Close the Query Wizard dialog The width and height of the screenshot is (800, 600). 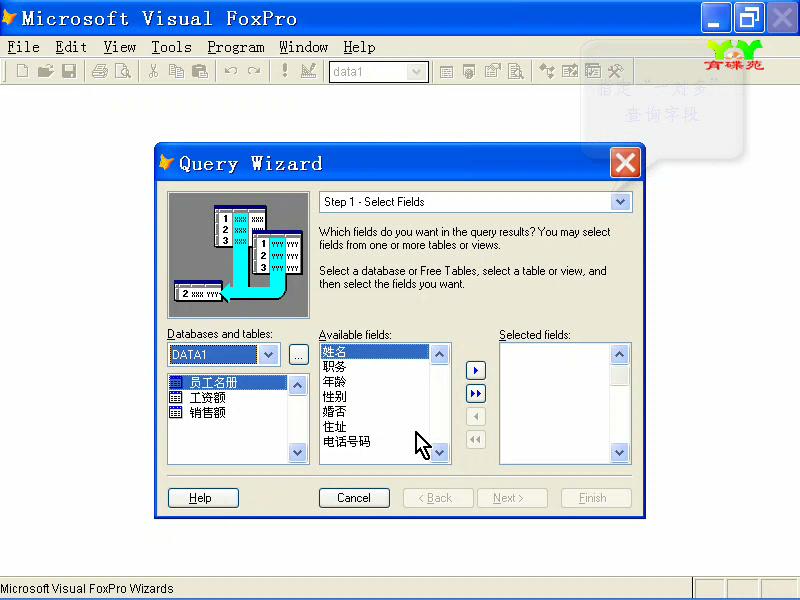(625, 163)
